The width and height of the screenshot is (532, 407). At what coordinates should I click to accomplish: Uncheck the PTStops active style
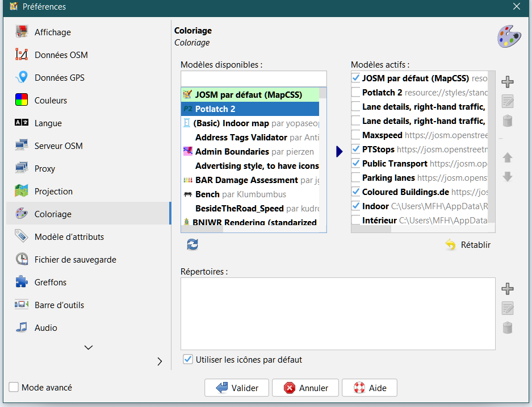click(x=356, y=149)
